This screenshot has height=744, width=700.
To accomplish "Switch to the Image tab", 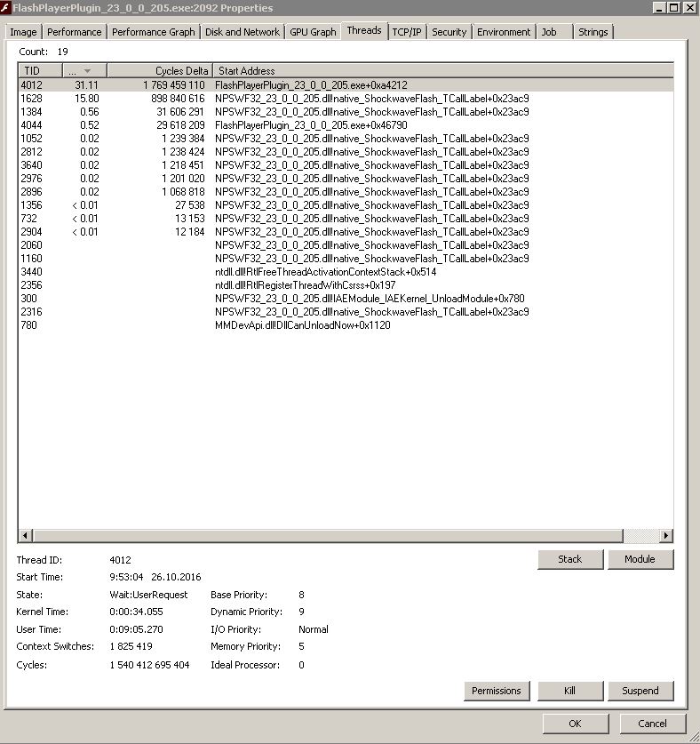I will 23,32.
